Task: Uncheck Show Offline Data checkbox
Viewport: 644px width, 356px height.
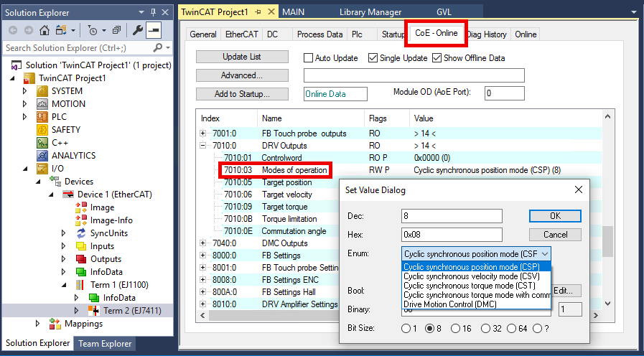Action: (x=437, y=58)
